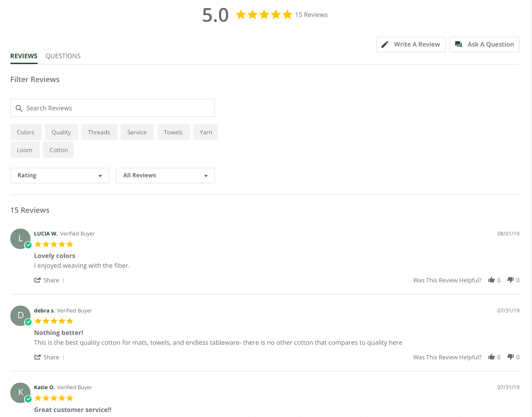Click the five-star rating on Lucia W.'s review
This screenshot has height=417, width=532.
point(54,244)
